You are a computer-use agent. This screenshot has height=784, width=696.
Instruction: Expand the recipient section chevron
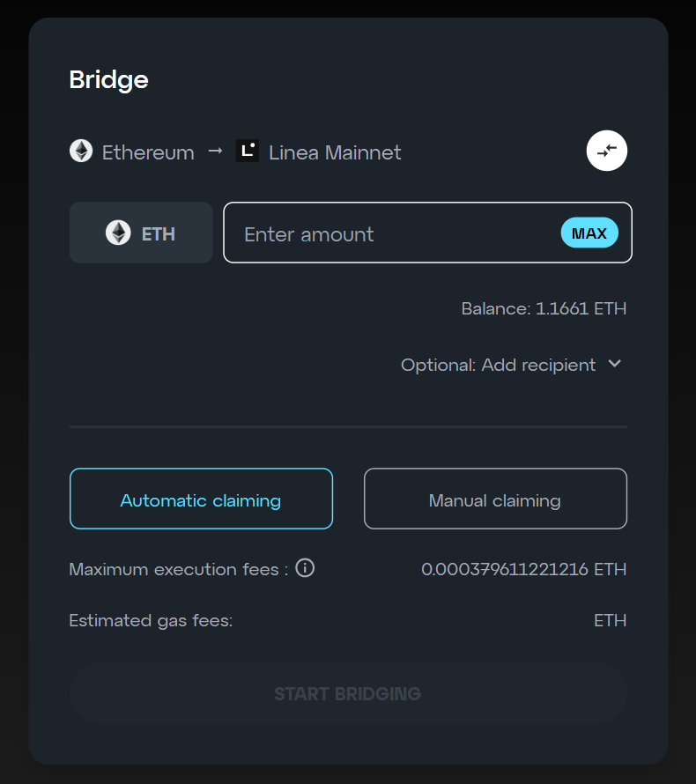(615, 364)
